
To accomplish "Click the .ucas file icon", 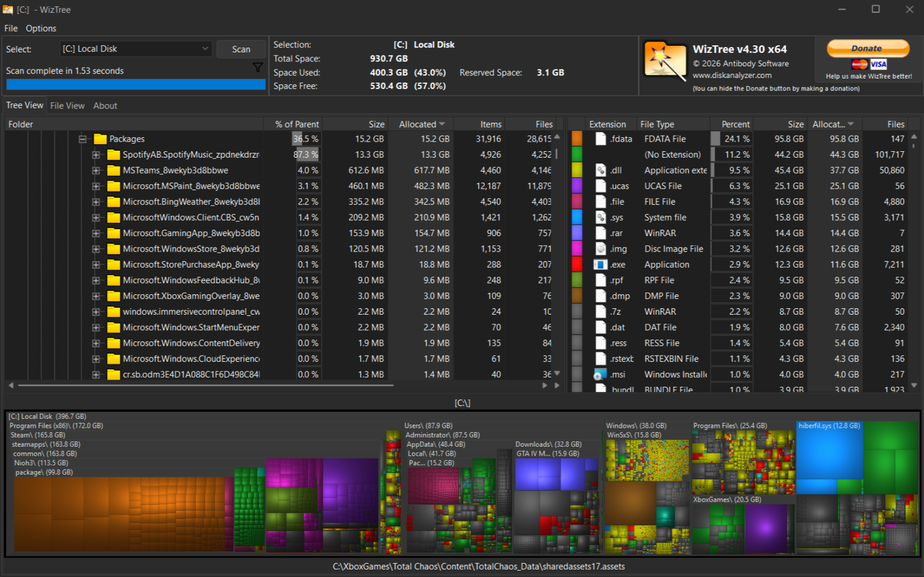I will [x=600, y=186].
